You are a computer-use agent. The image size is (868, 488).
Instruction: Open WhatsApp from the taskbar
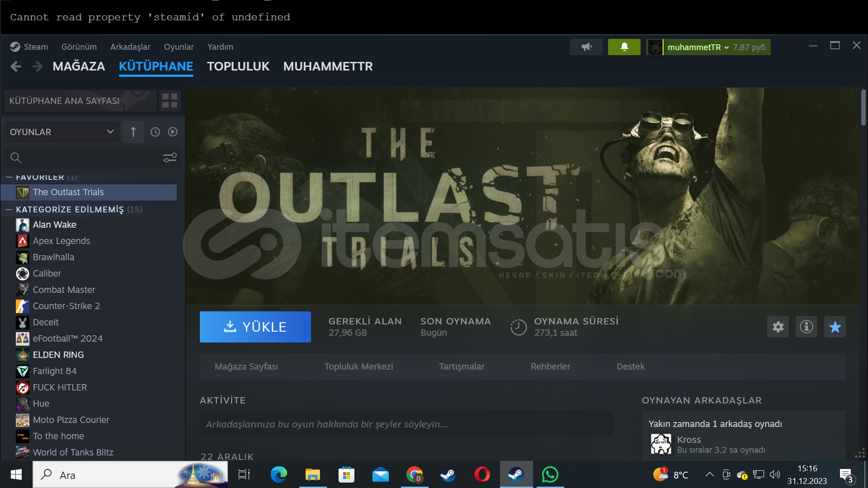[x=550, y=474]
